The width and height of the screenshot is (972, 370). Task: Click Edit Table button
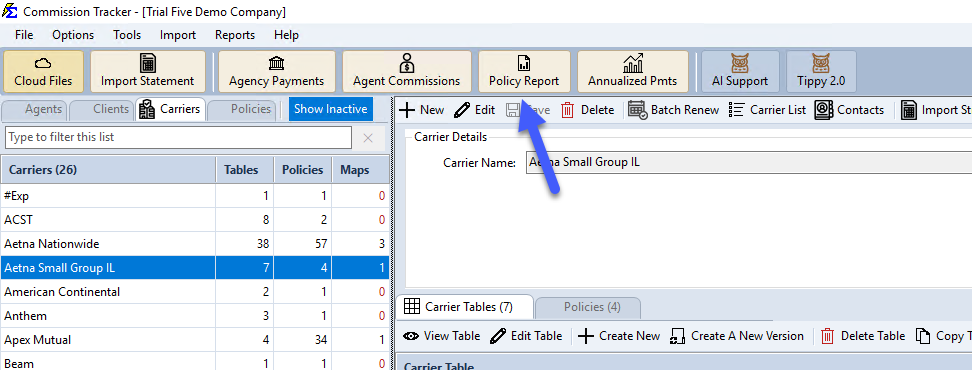click(x=526, y=336)
